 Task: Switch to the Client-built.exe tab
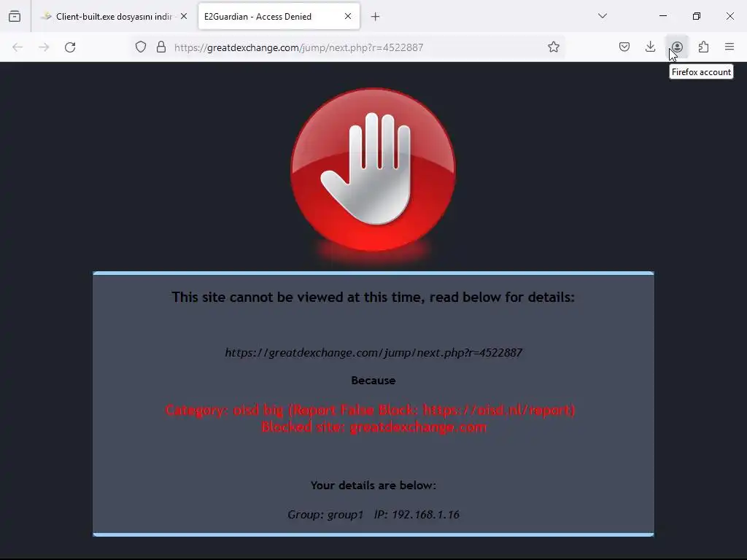click(114, 16)
